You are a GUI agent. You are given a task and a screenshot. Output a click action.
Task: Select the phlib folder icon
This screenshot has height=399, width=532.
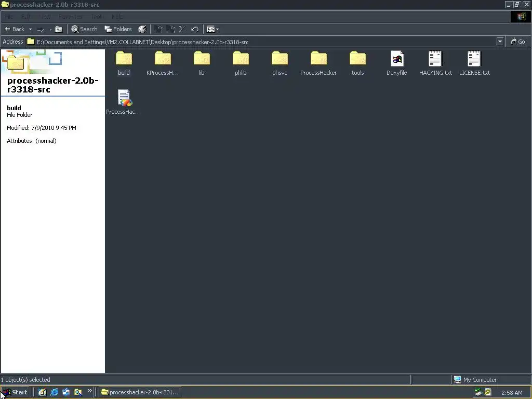(241, 58)
